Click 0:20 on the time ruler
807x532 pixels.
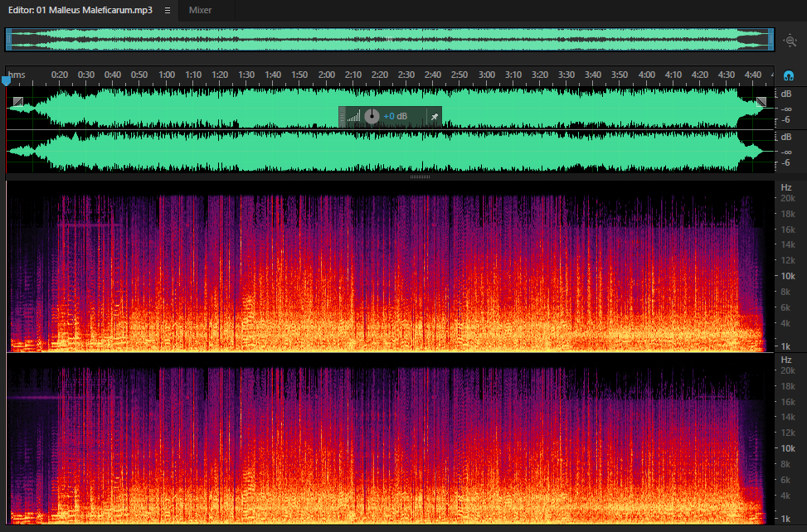[x=59, y=75]
